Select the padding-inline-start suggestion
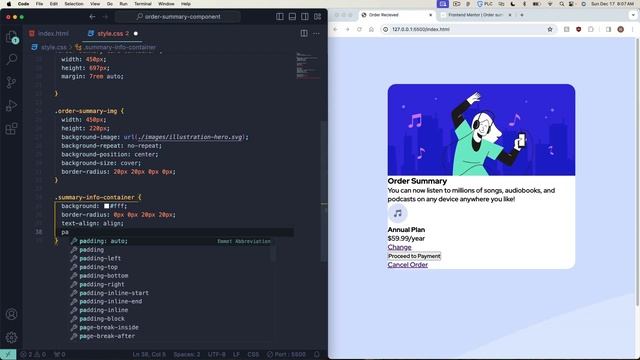Image resolution: width=640 pixels, height=360 pixels. (x=114, y=293)
